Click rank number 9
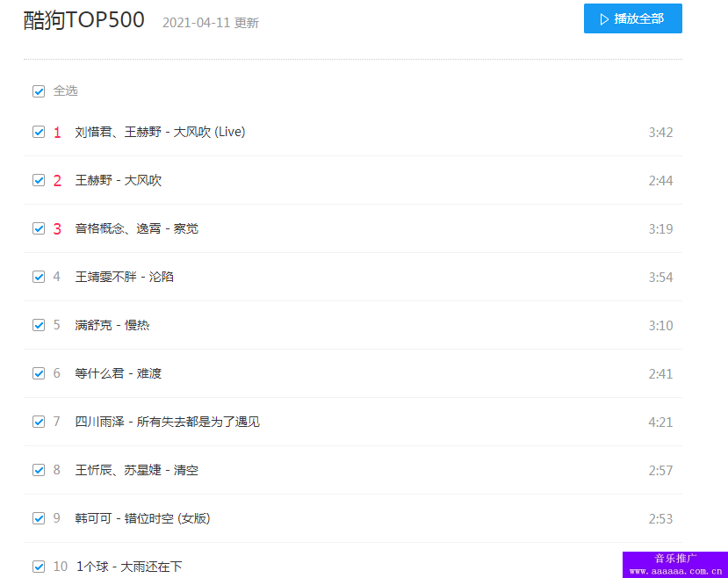 click(57, 518)
